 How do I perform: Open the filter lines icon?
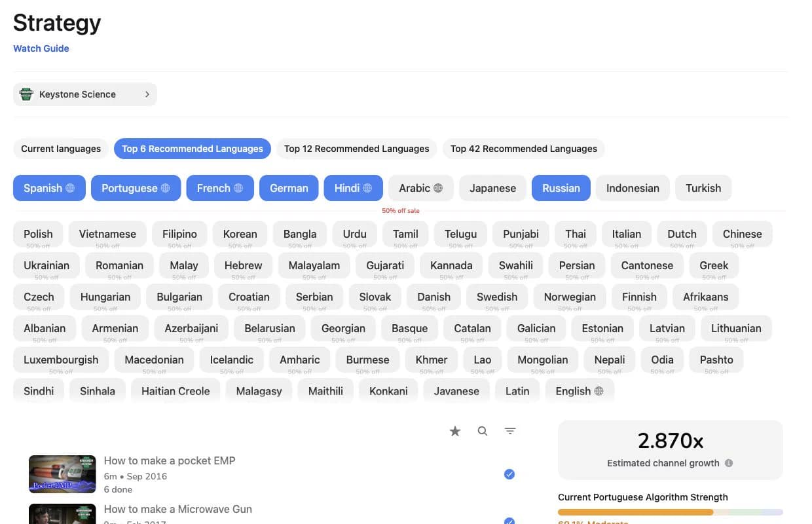(x=510, y=431)
